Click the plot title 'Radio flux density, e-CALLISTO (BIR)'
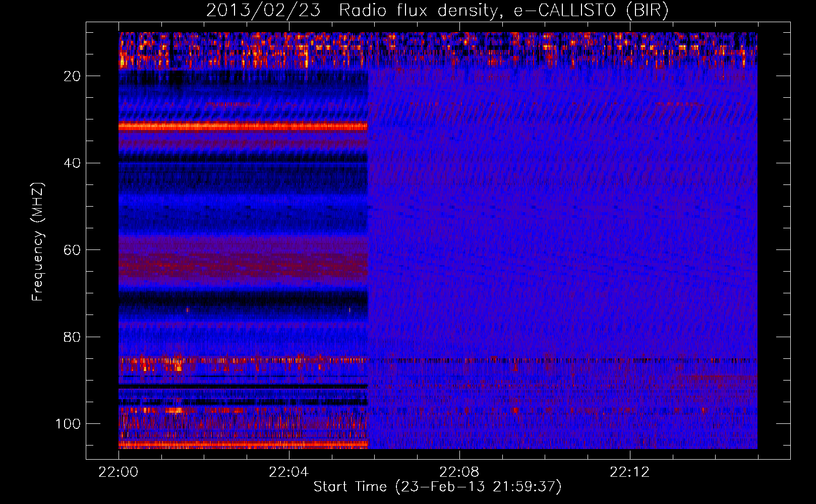The height and width of the screenshot is (504, 816). pyautogui.click(x=503, y=11)
